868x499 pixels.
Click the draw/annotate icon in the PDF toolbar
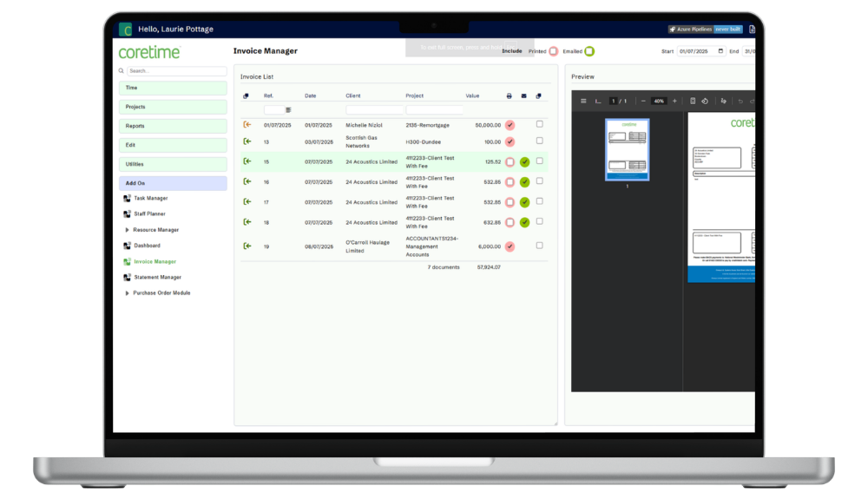point(724,102)
